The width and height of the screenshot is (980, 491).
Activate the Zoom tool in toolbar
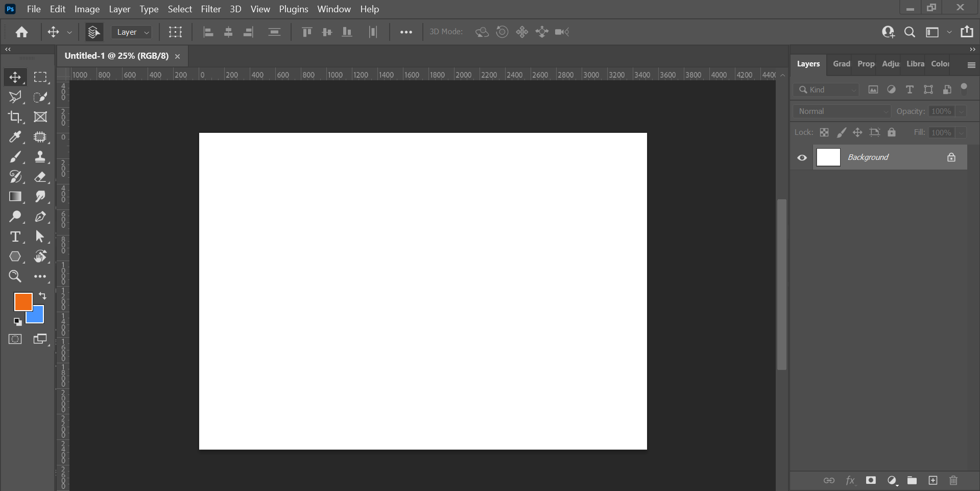coord(15,276)
